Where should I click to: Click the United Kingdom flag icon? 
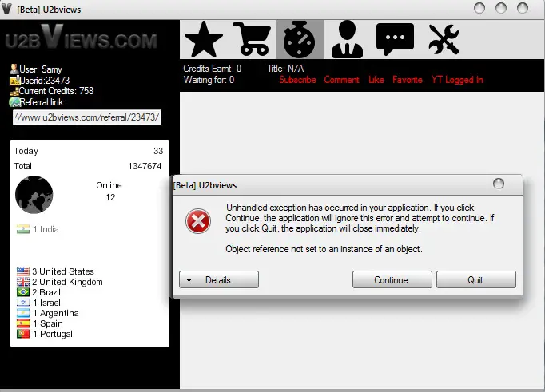[23, 282]
